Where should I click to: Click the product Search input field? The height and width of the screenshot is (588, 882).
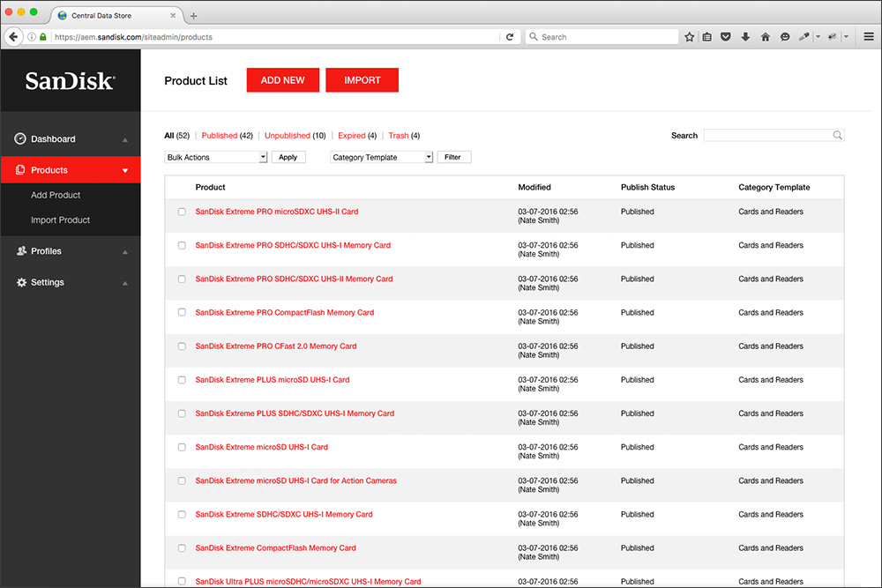(x=767, y=136)
